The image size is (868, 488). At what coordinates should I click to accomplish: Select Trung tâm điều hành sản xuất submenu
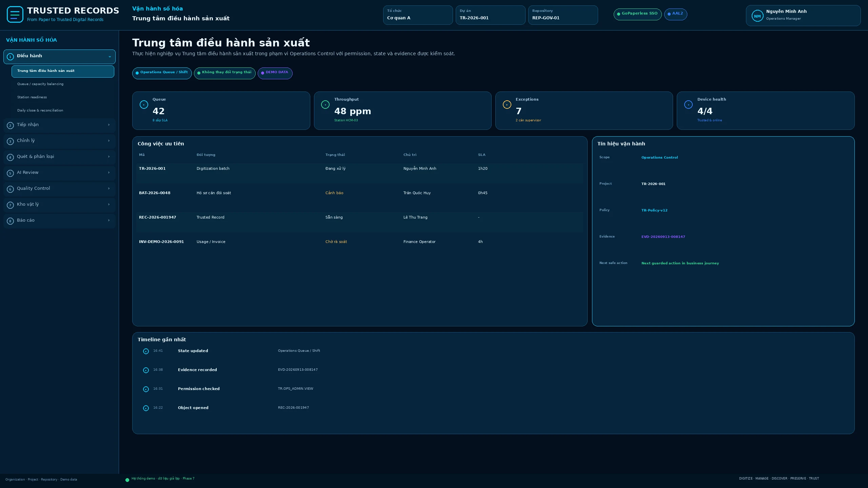pyautogui.click(x=63, y=72)
